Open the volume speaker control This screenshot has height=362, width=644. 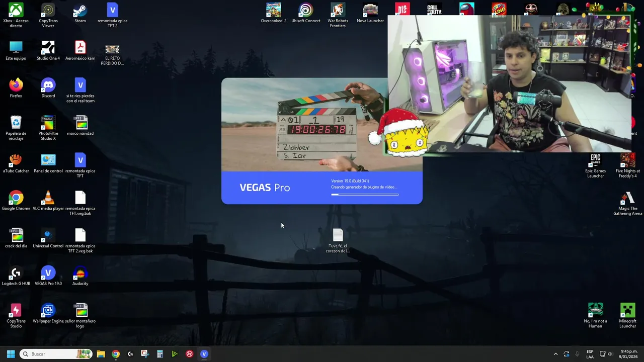[610, 354]
